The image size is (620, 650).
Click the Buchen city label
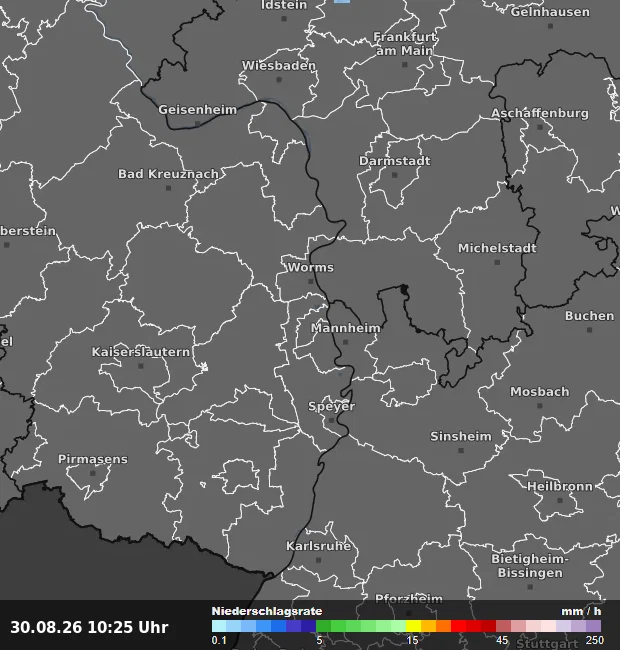(x=589, y=316)
